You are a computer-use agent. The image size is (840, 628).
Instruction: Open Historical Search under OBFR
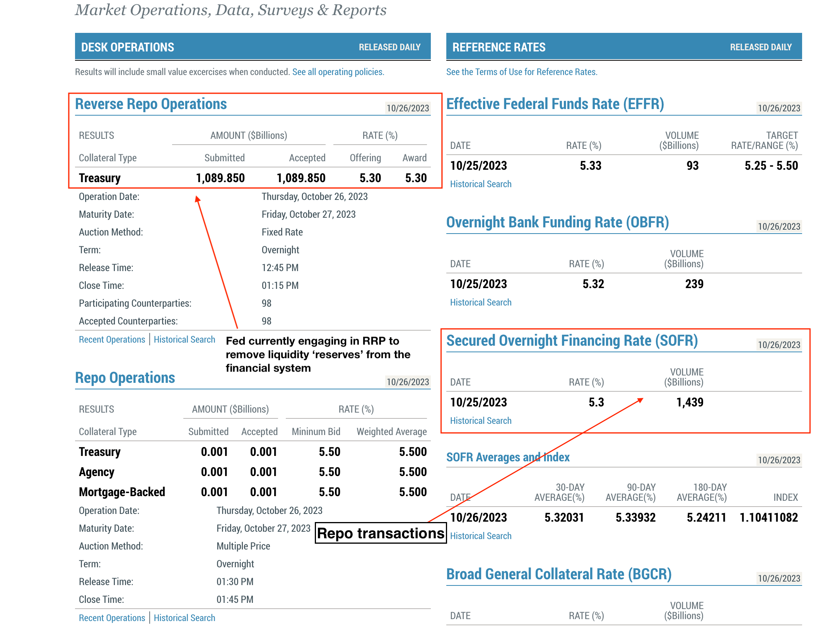pos(480,302)
